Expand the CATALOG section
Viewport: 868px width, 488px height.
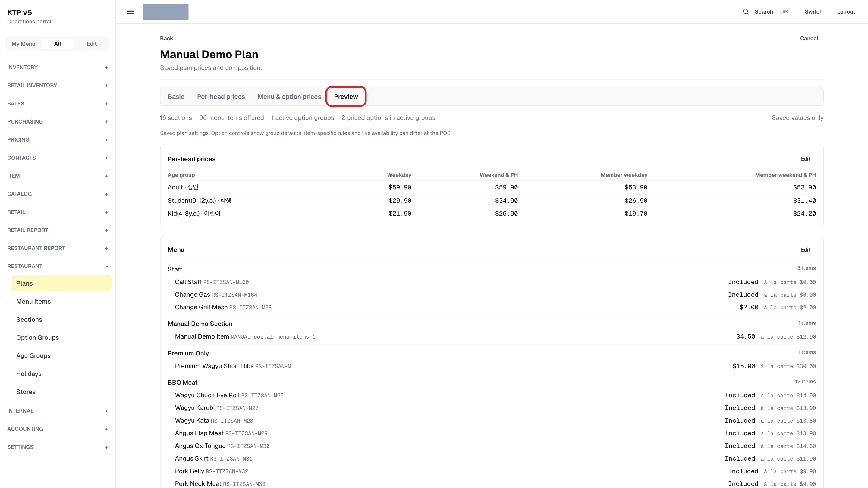tap(58, 194)
